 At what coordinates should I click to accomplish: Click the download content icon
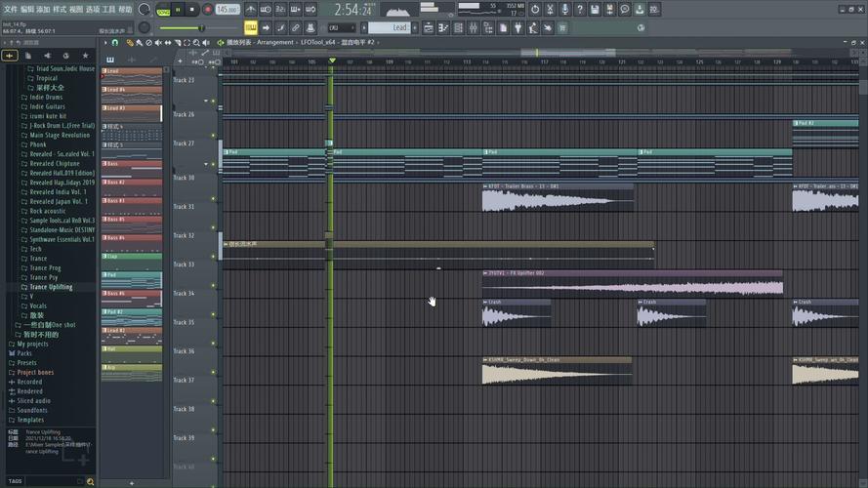point(640,10)
